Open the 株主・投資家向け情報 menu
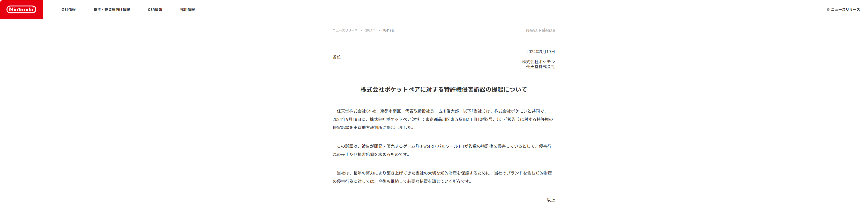 (111, 10)
